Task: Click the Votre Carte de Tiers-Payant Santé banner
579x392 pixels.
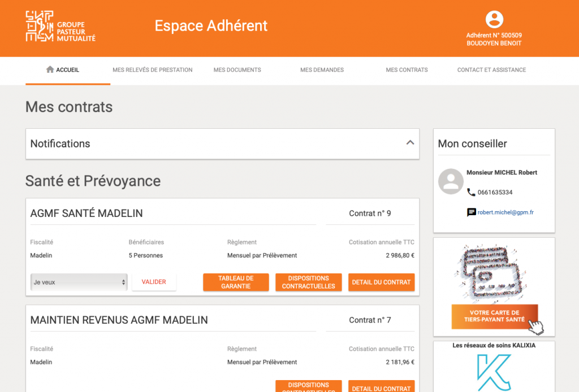Action: (494, 316)
